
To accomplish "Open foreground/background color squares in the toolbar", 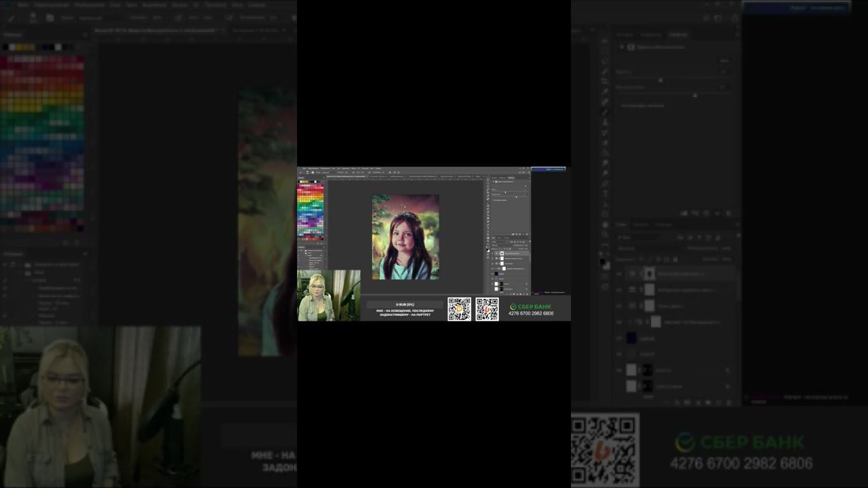I will (488, 250).
